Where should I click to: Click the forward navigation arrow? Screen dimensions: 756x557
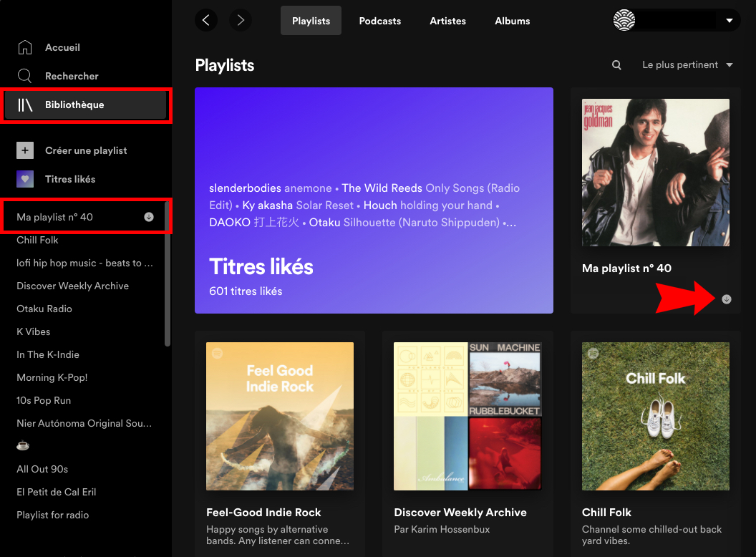click(x=241, y=20)
